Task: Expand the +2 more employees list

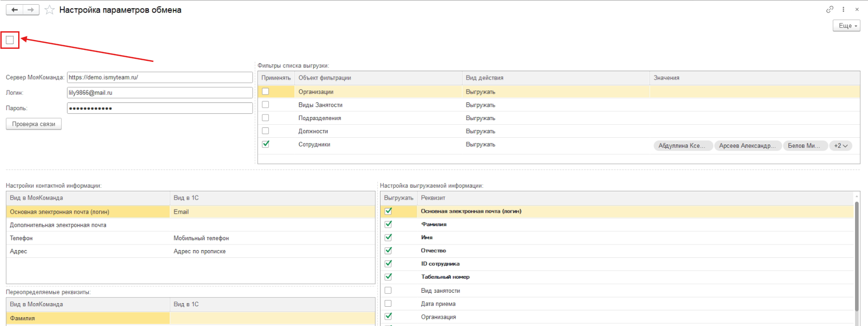Action: (840, 146)
